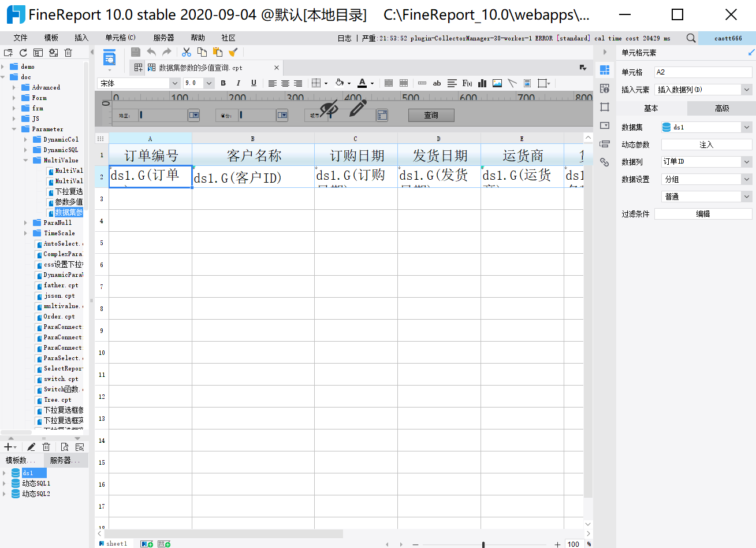The image size is (756, 548).
Task: Insert a formula Fx
Action: (467, 83)
